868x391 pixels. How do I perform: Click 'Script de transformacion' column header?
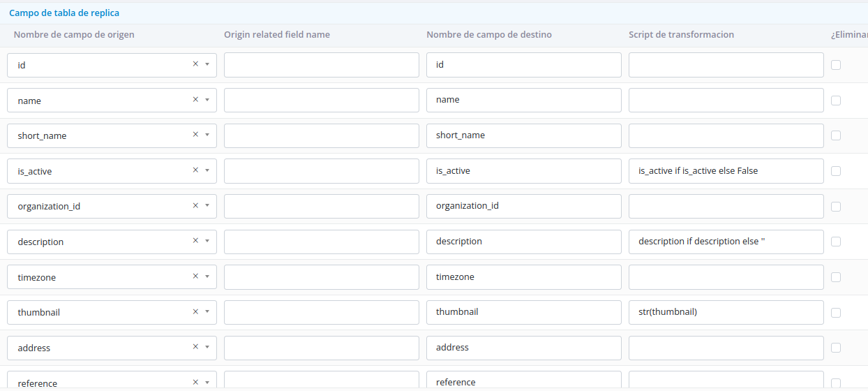pos(681,34)
